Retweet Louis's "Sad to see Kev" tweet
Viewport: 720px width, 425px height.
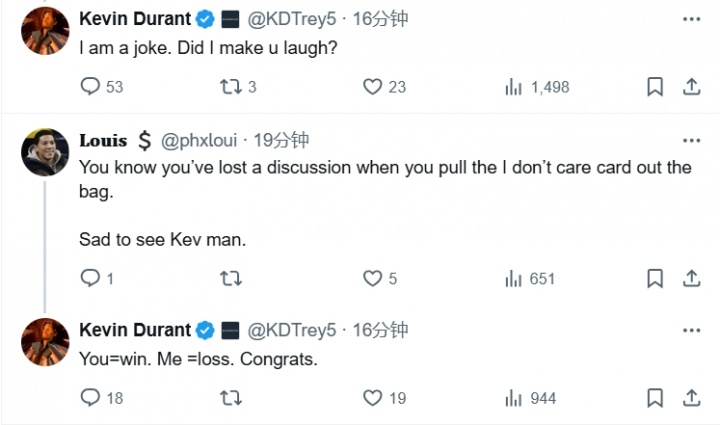coord(230,279)
